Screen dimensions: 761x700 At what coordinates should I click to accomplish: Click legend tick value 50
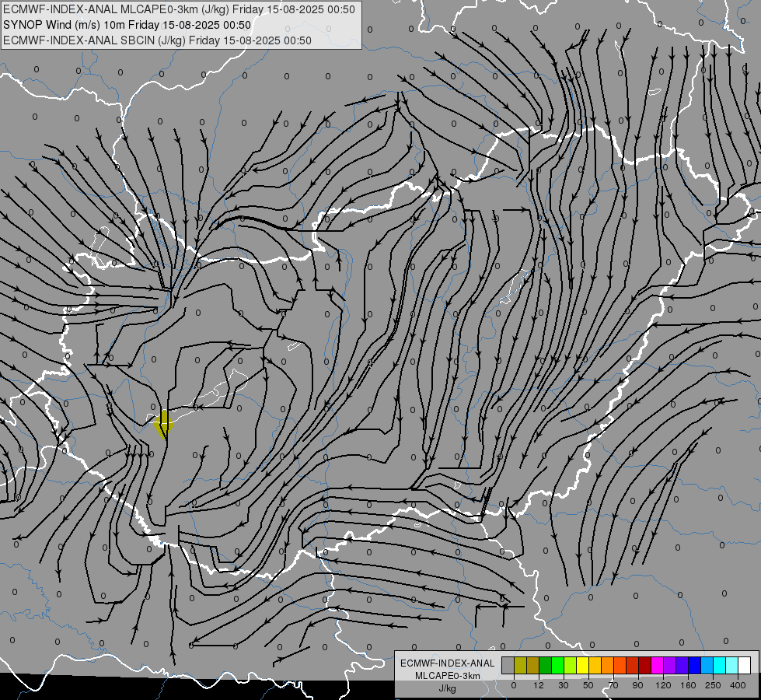pyautogui.click(x=588, y=685)
